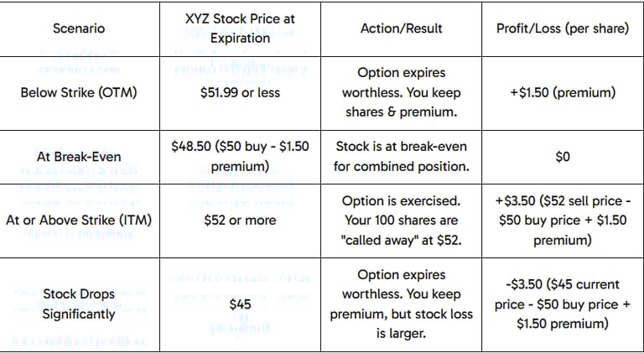Click the Action/Result column header
Viewport: 644px width, 353px height.
coord(402,29)
